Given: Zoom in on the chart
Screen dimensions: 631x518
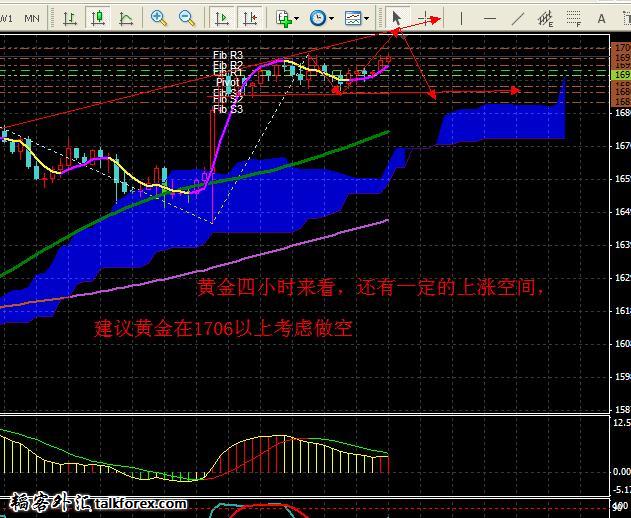Looking at the screenshot, I should tap(159, 18).
